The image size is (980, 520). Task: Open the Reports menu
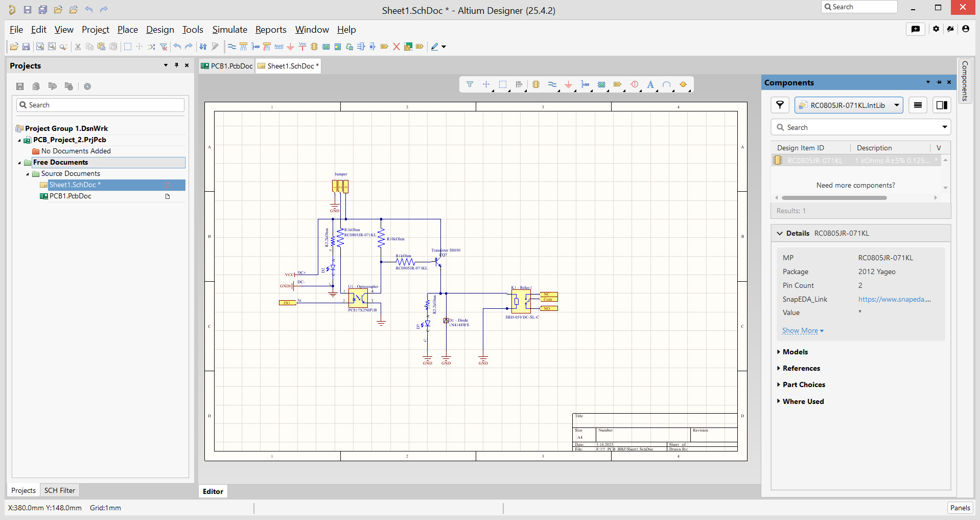coord(271,30)
